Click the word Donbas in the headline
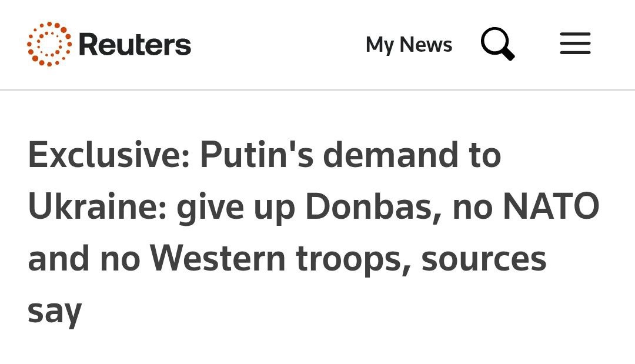The width and height of the screenshot is (635, 364). pos(373,206)
